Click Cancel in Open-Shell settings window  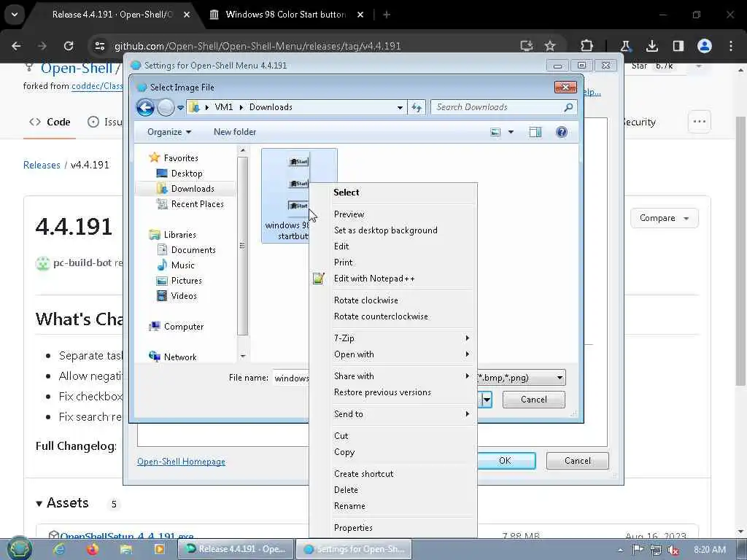(578, 461)
